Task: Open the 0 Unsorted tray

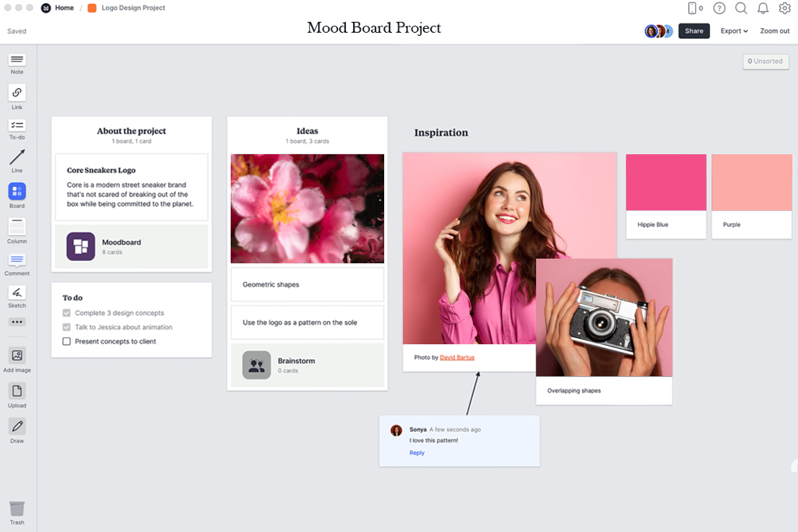Action: point(765,62)
